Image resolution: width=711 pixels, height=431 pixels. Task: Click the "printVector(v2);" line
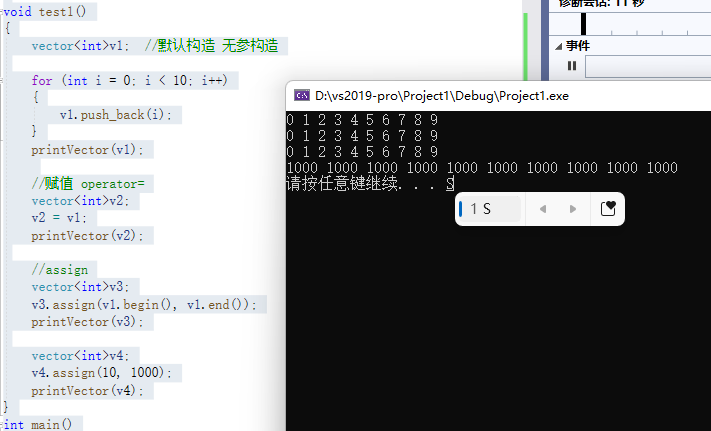pyautogui.click(x=88, y=236)
